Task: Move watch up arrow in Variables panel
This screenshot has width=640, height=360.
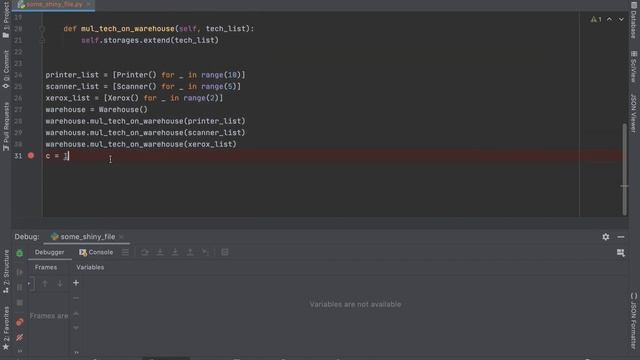Action: pyautogui.click(x=76, y=314)
